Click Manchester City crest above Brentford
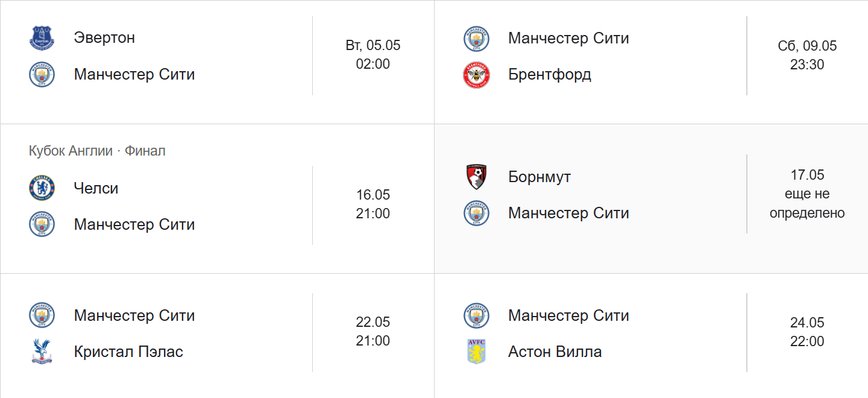 476,39
